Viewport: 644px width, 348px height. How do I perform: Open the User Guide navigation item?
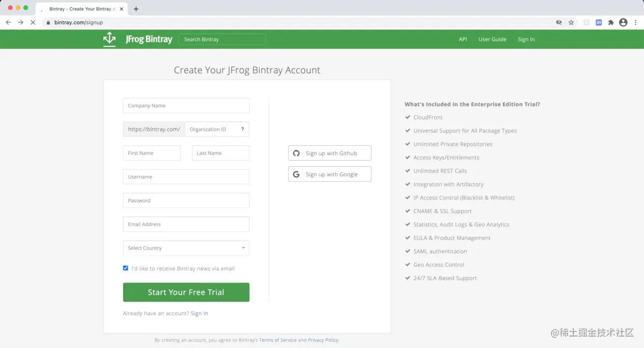pos(492,39)
